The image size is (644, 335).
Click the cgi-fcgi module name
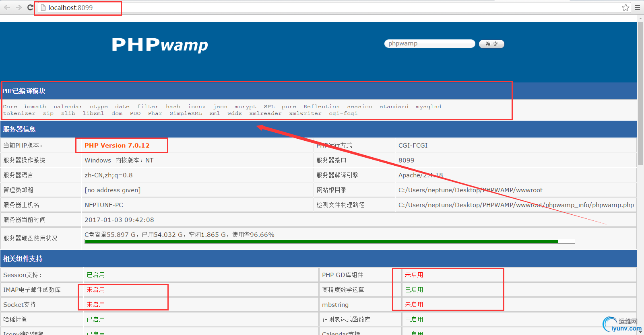pyautogui.click(x=343, y=113)
